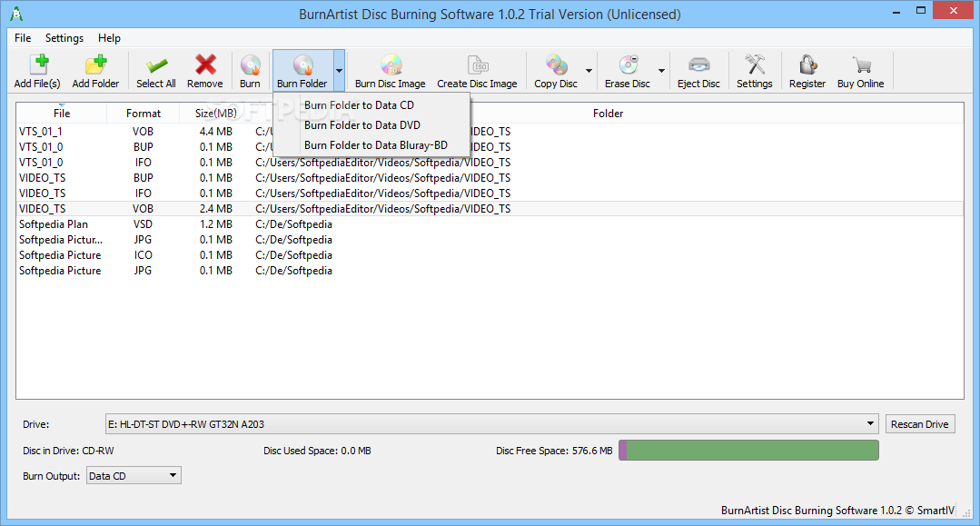Choose Burn Folder to Data DVD
This screenshot has width=980, height=526.
click(371, 125)
